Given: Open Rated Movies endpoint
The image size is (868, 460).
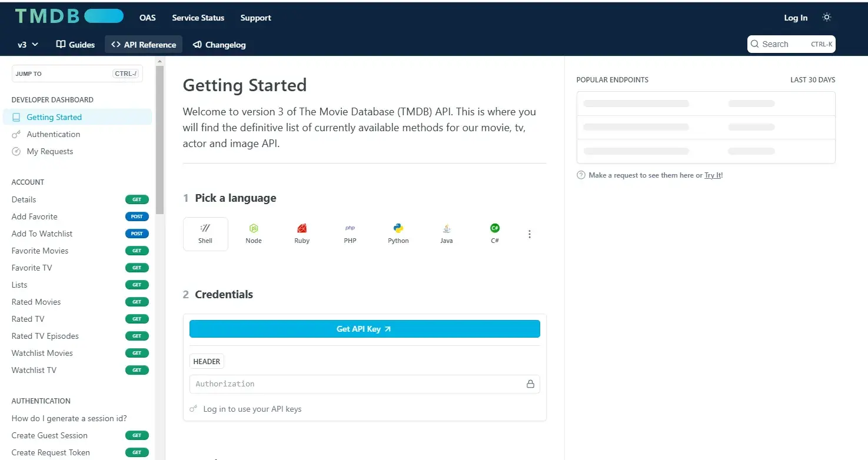Looking at the screenshot, I should tap(77, 302).
